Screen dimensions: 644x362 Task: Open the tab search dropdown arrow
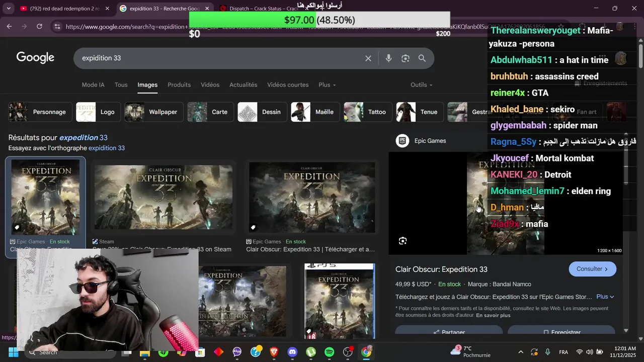(x=8, y=9)
